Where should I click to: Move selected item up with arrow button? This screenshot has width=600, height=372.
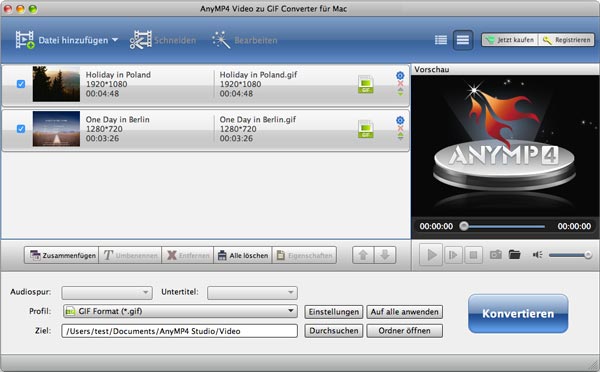363,255
